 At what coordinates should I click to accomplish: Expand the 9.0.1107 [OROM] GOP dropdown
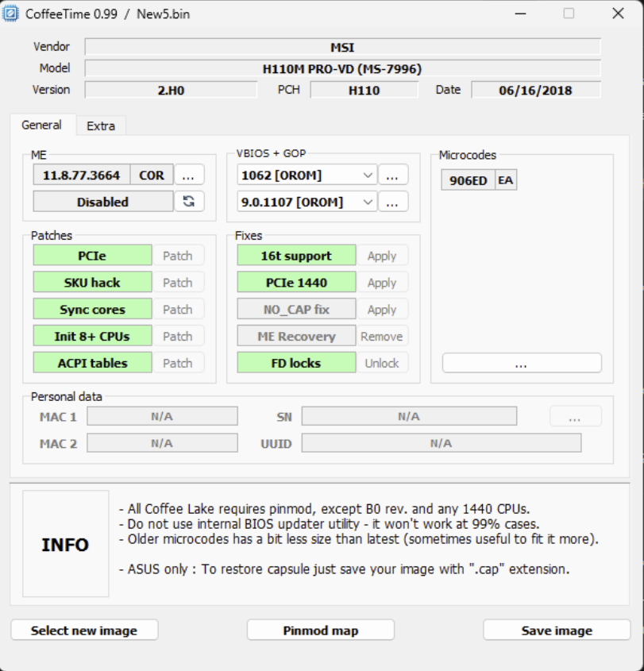pos(307,202)
